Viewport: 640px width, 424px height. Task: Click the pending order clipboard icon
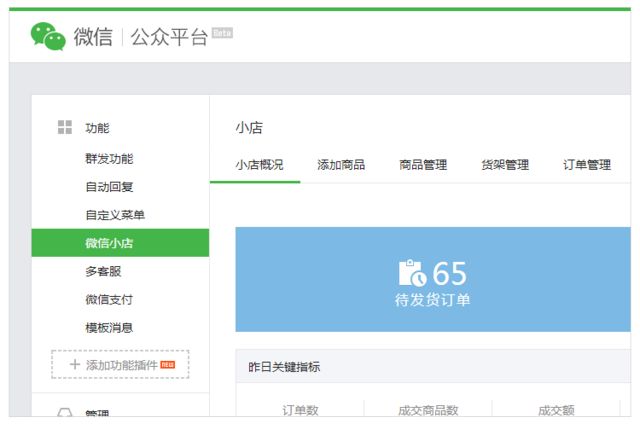click(412, 273)
